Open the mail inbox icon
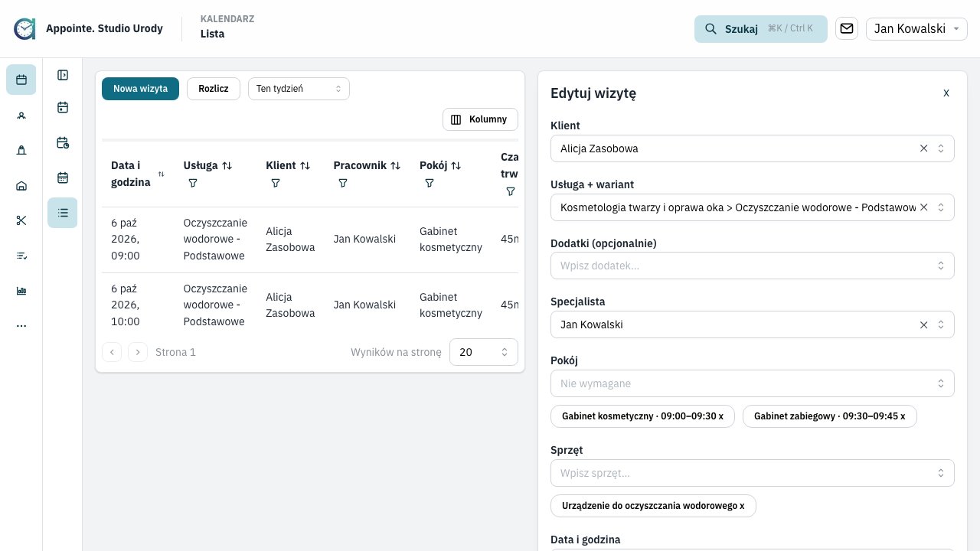This screenshot has width=980, height=551. (x=847, y=29)
